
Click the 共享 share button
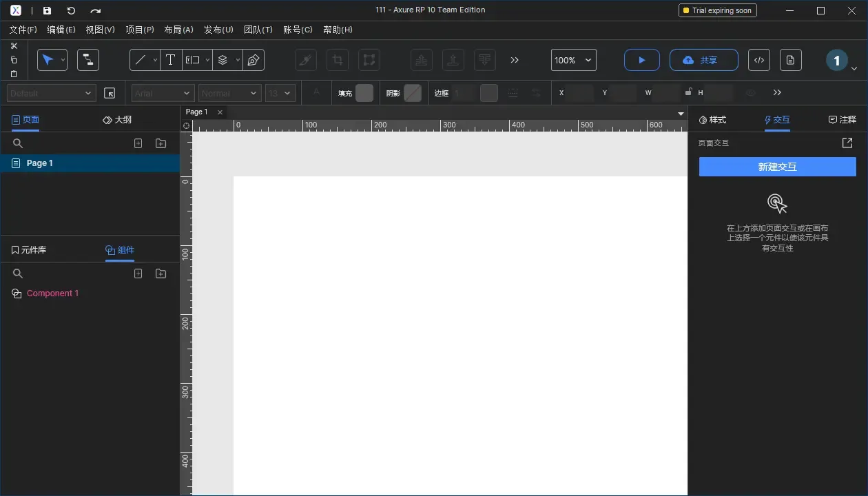[703, 60]
